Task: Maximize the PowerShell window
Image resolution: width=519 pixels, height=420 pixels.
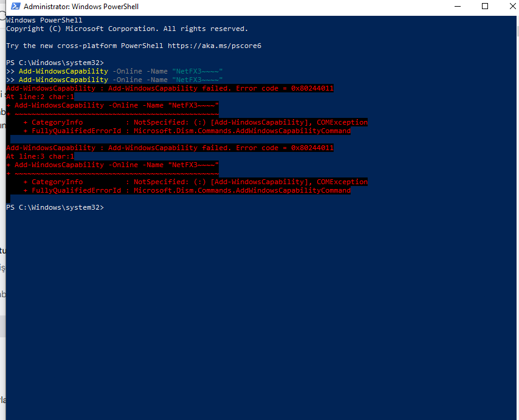Action: tap(485, 6)
